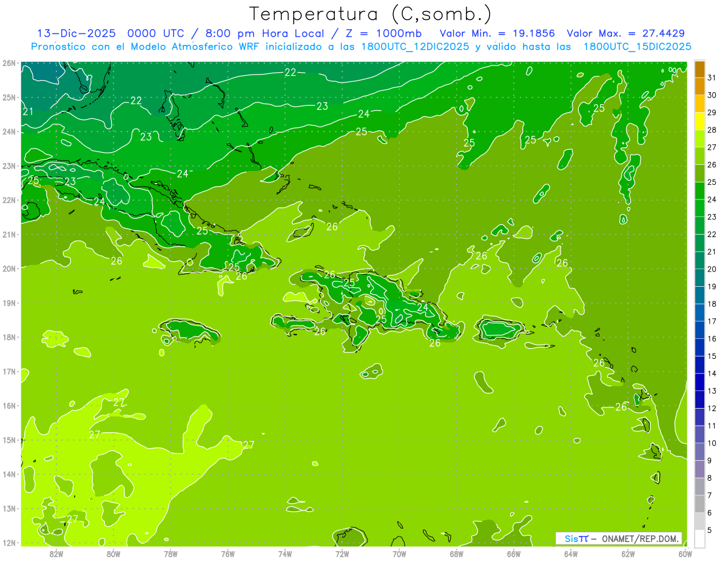
Task: Click the 25N latitude axis label
Action: (x=9, y=97)
